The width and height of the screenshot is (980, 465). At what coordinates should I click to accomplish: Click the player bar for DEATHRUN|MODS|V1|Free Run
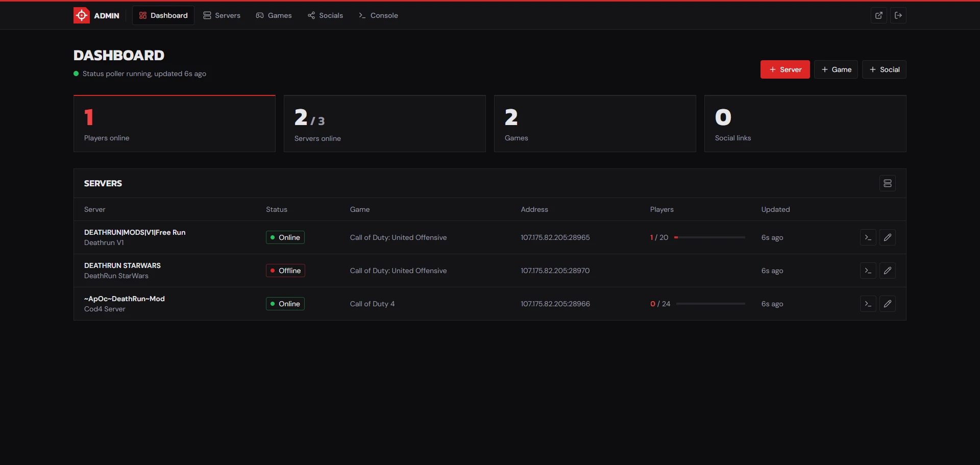(x=709, y=237)
